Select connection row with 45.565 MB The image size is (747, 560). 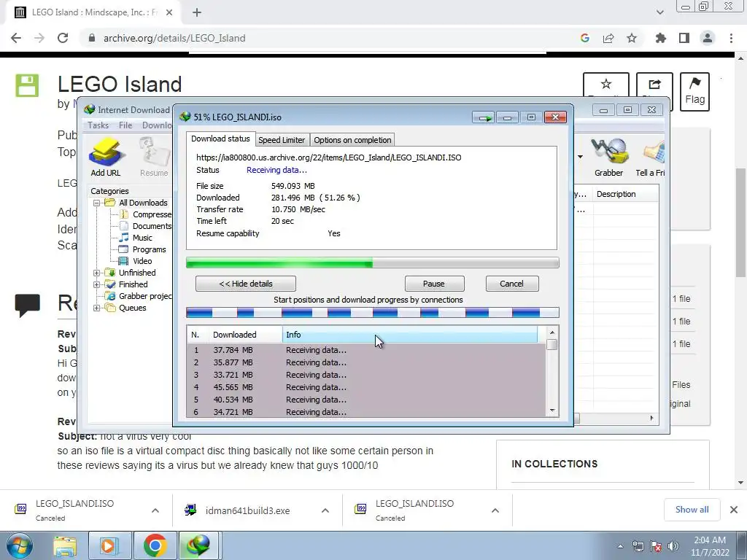click(x=366, y=387)
